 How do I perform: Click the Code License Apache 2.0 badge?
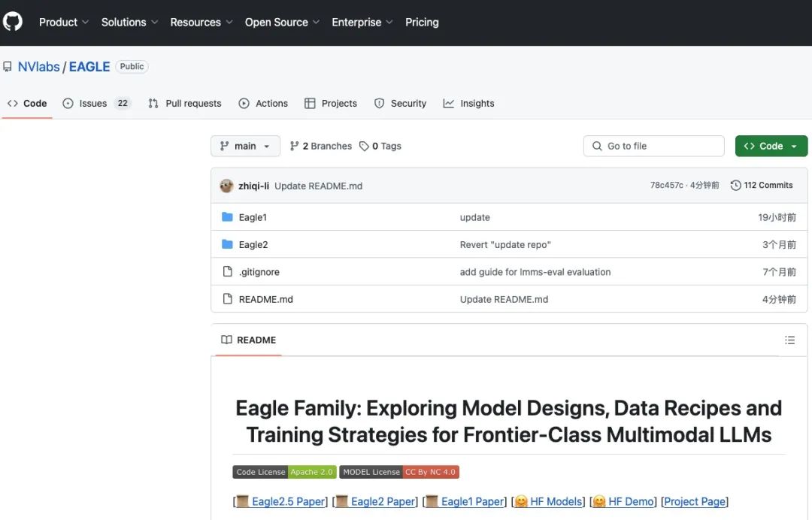click(x=284, y=472)
